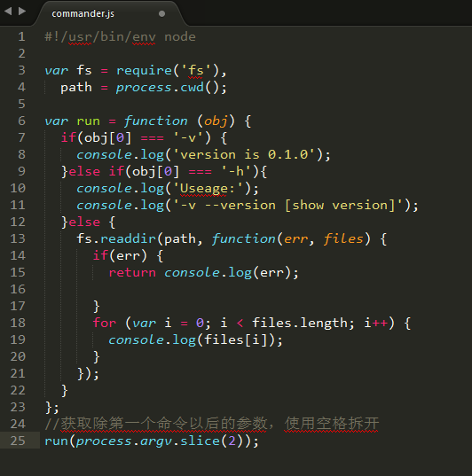Viewport: 472px width, 476px height.
Task: Click 'if' keyword on line 14
Action: pyautogui.click(x=100, y=255)
